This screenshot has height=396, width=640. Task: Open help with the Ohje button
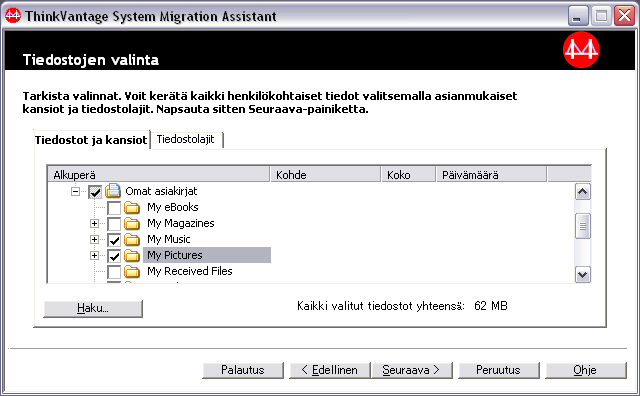[x=586, y=370]
